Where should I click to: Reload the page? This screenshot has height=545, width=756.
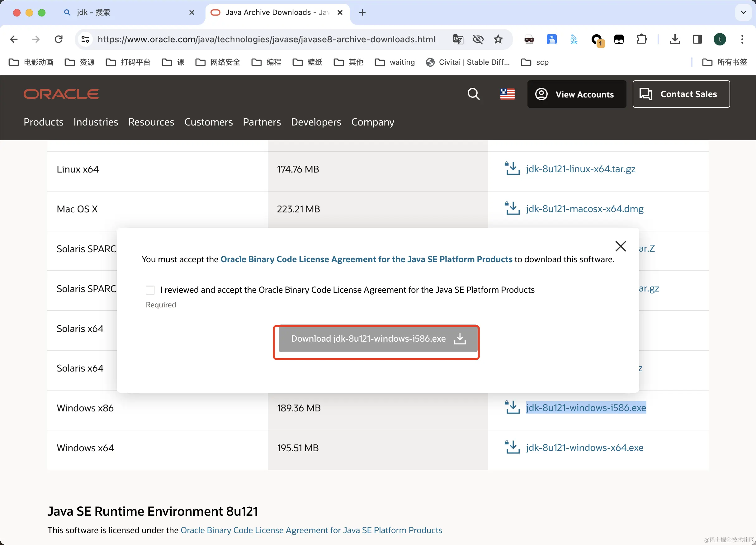pos(59,39)
